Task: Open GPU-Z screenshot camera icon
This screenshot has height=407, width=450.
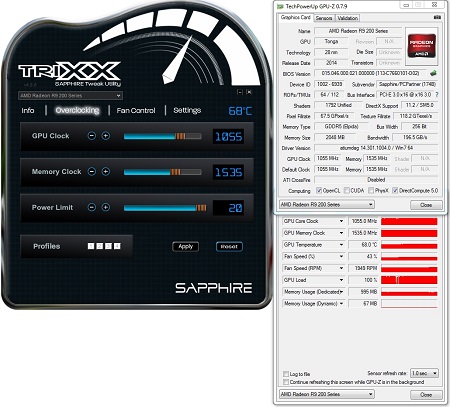Action: (437, 17)
